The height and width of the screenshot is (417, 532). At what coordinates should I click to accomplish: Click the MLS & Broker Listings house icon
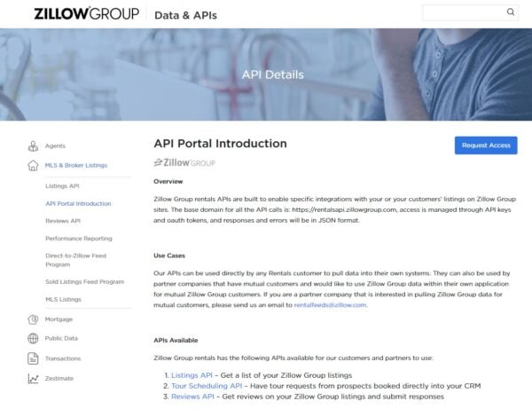pos(33,165)
